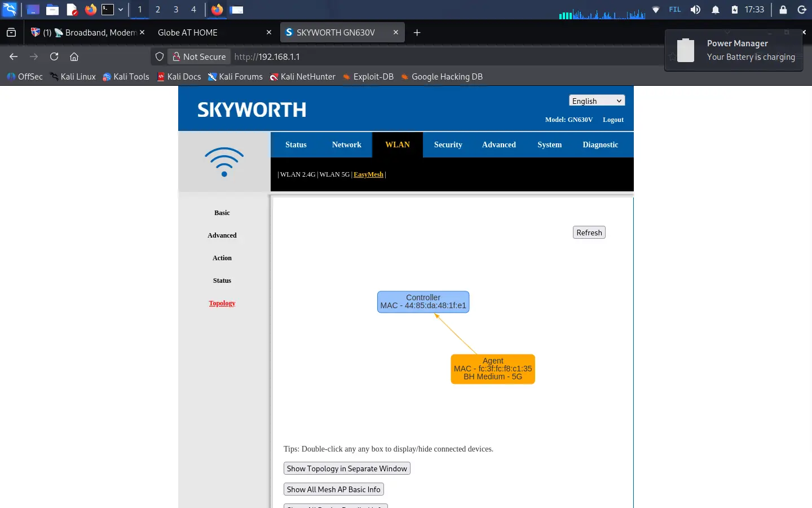The width and height of the screenshot is (812, 508).
Task: Close the SKYWORTH GN630V tab
Action: pos(396,33)
